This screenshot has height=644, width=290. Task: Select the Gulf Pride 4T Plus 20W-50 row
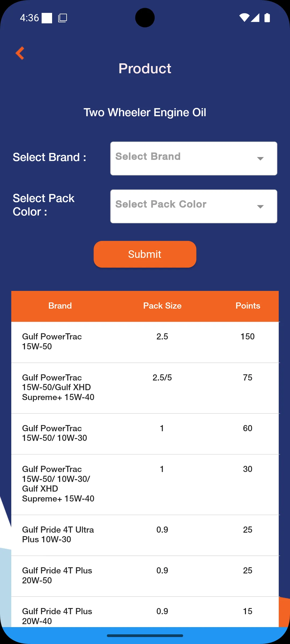pyautogui.click(x=145, y=576)
